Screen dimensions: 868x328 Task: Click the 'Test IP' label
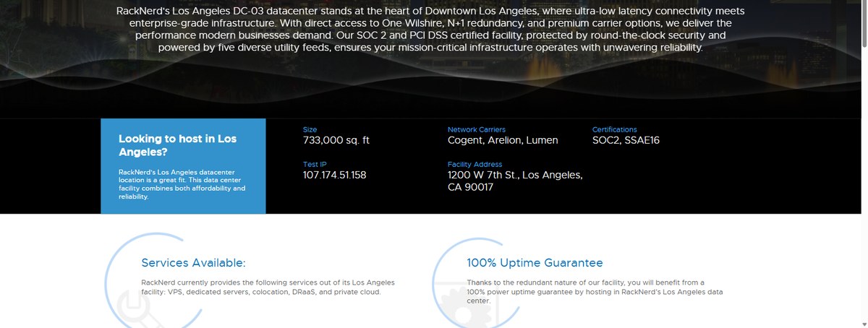pos(313,164)
